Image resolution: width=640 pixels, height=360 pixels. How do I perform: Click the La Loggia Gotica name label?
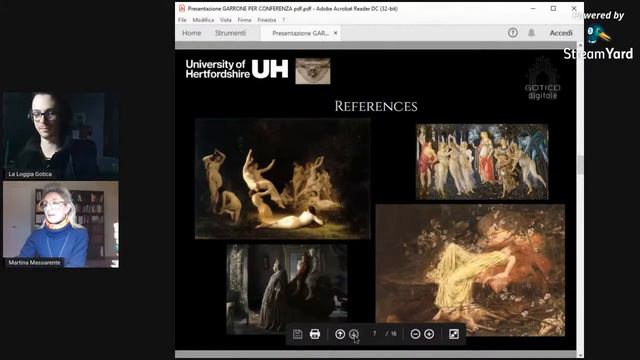pyautogui.click(x=30, y=174)
